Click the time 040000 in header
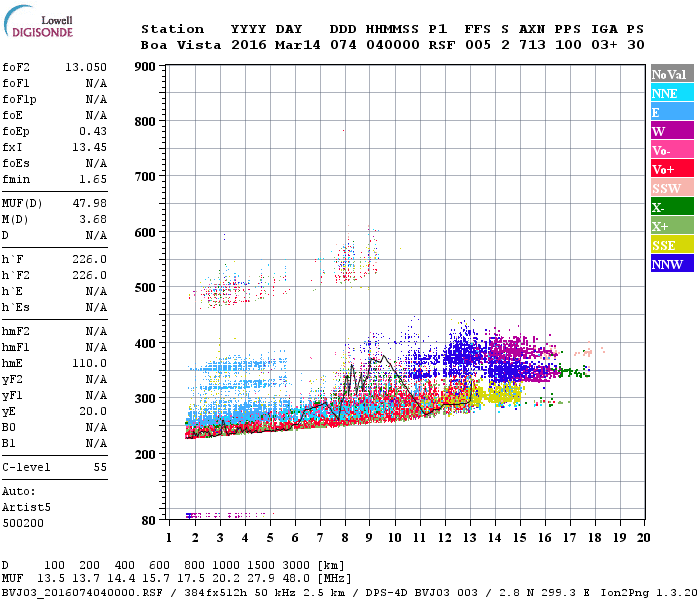 pos(393,45)
